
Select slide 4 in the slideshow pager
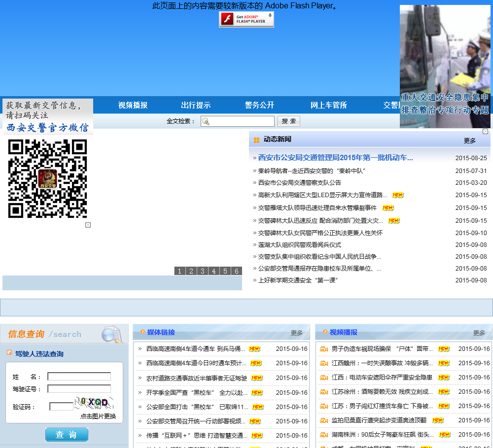tap(214, 271)
